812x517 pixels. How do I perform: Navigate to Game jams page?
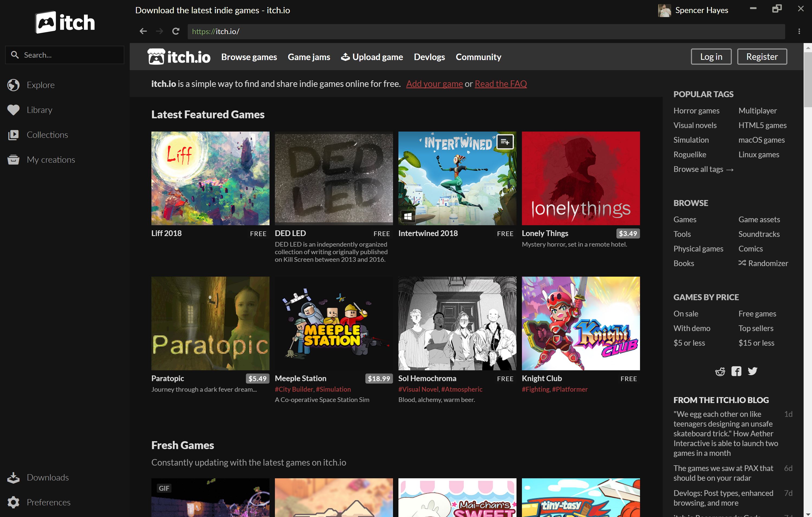click(x=308, y=56)
